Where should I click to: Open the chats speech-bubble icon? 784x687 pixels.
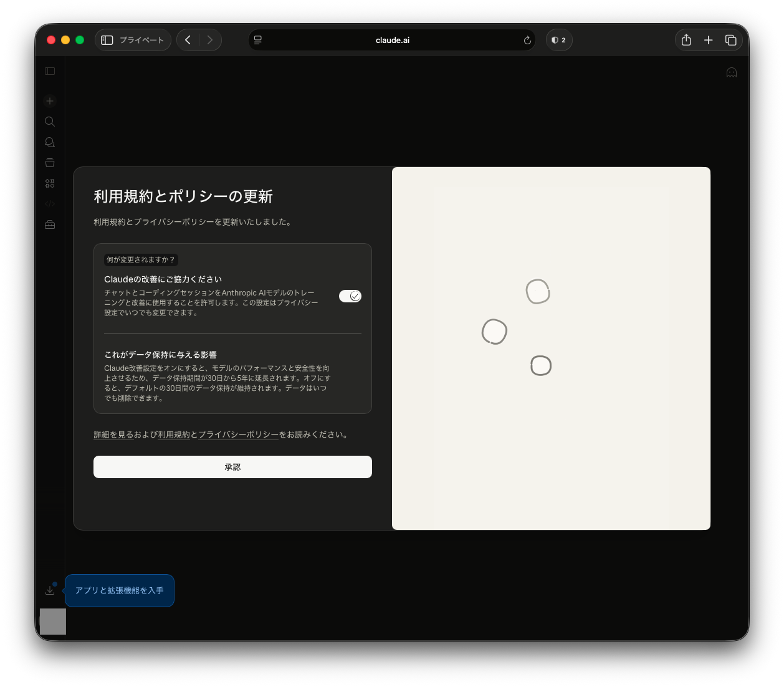pyautogui.click(x=49, y=142)
